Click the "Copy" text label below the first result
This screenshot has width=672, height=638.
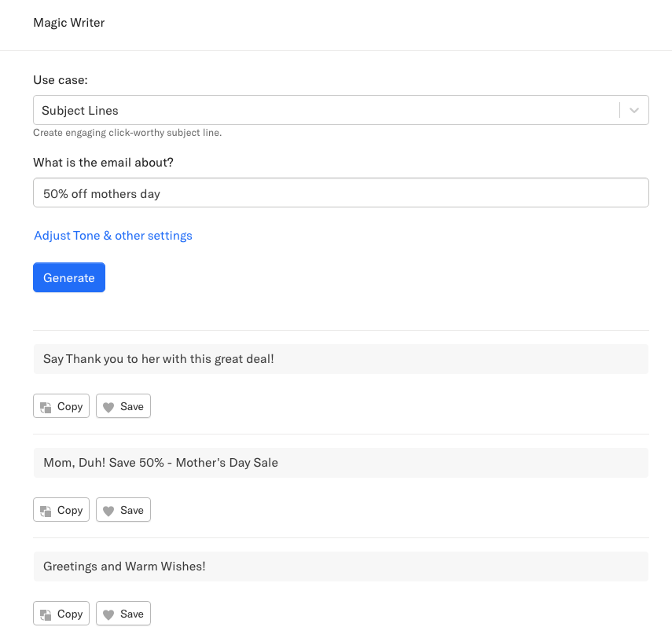tap(70, 406)
